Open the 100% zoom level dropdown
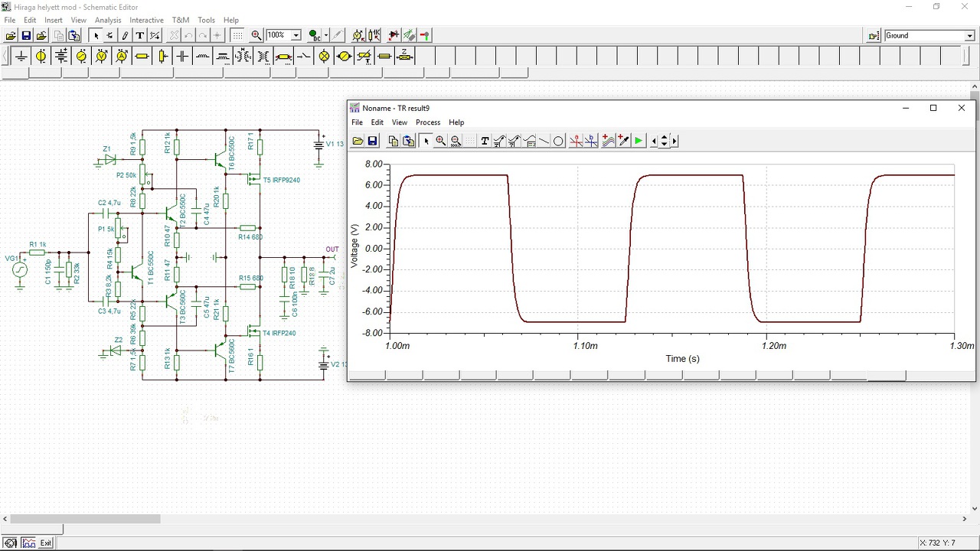Image resolution: width=980 pixels, height=551 pixels. 296,35
